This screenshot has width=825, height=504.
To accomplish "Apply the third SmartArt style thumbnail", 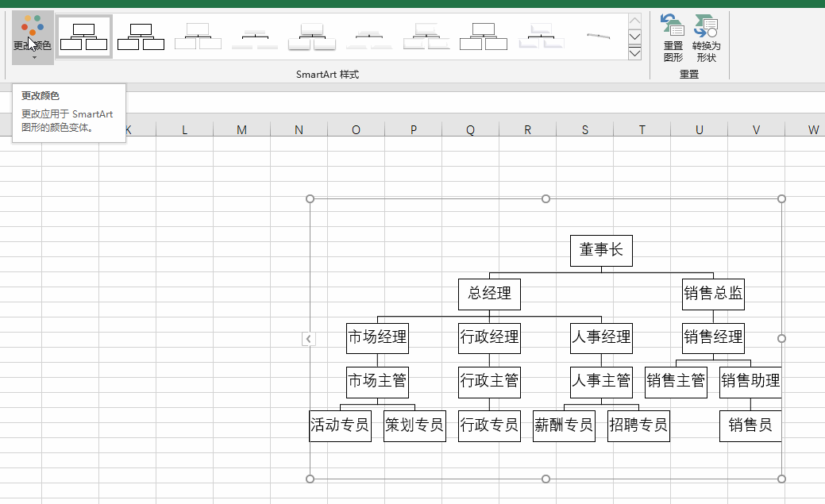I will tap(197, 36).
